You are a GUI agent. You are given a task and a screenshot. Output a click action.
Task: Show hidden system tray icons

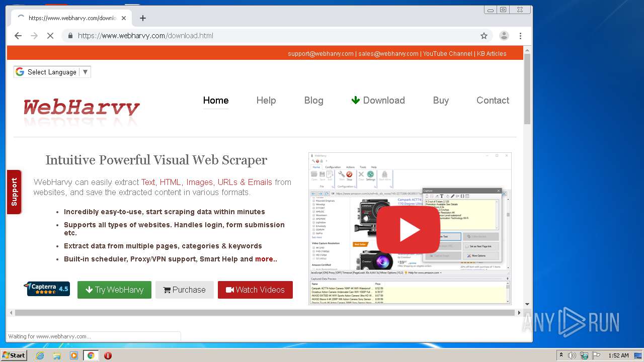(561, 355)
